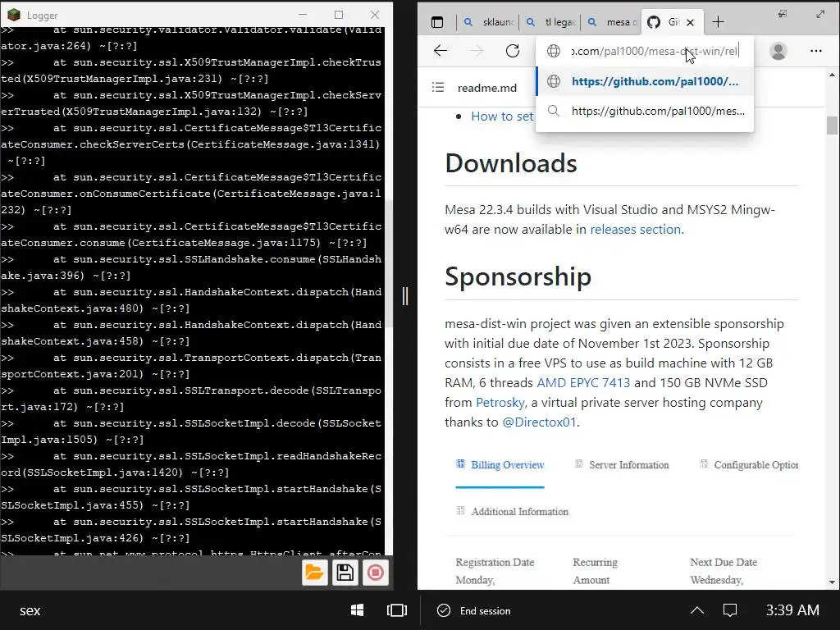Click log line containing SSLTransport.decode

[x=191, y=399]
